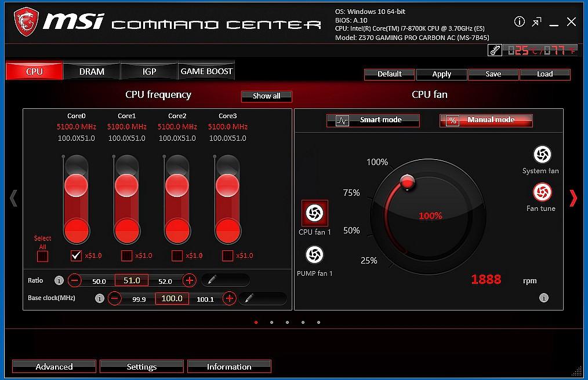The image size is (588, 380).
Task: Click the 51.0 ratio value field
Action: [x=132, y=280]
